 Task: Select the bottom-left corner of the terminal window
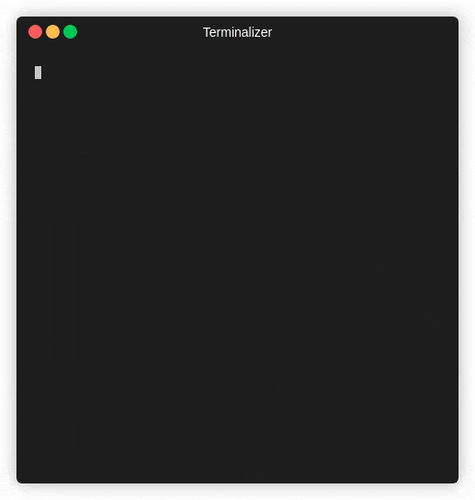[19, 481]
